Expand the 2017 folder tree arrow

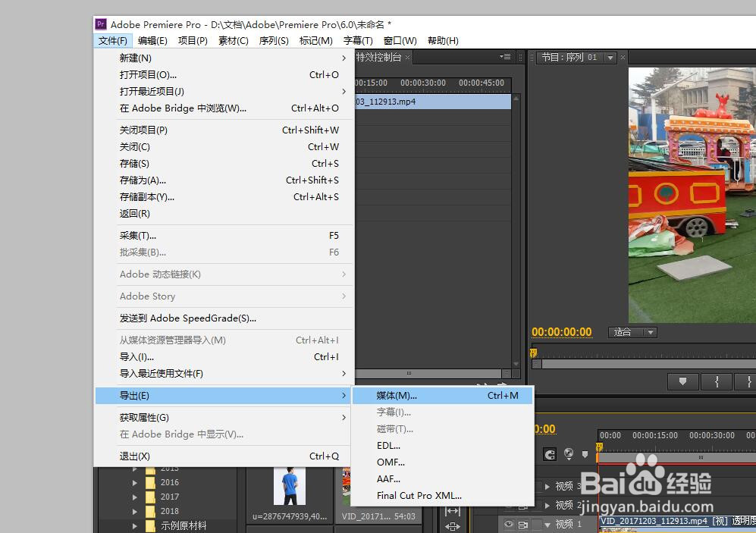[x=135, y=497]
